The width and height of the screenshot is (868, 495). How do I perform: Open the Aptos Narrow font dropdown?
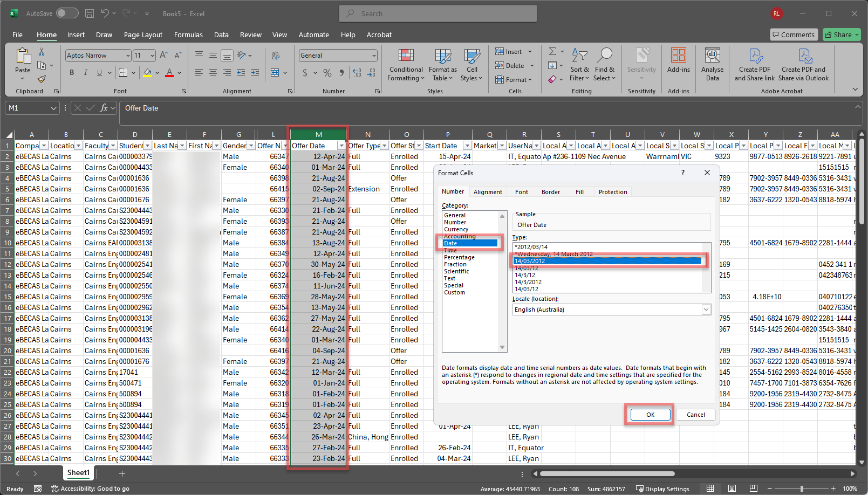[x=128, y=56]
